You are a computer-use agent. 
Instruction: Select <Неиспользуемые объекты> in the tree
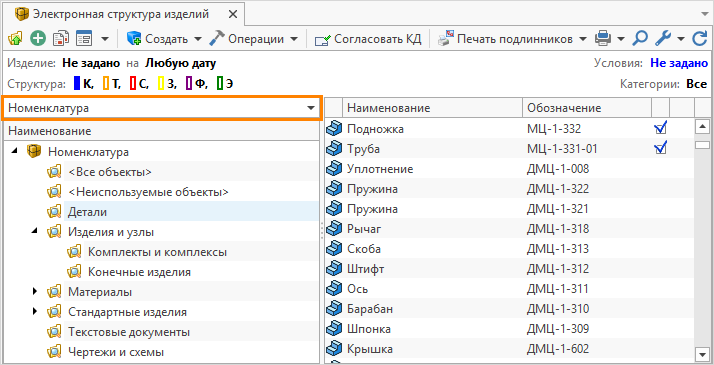click(x=148, y=192)
